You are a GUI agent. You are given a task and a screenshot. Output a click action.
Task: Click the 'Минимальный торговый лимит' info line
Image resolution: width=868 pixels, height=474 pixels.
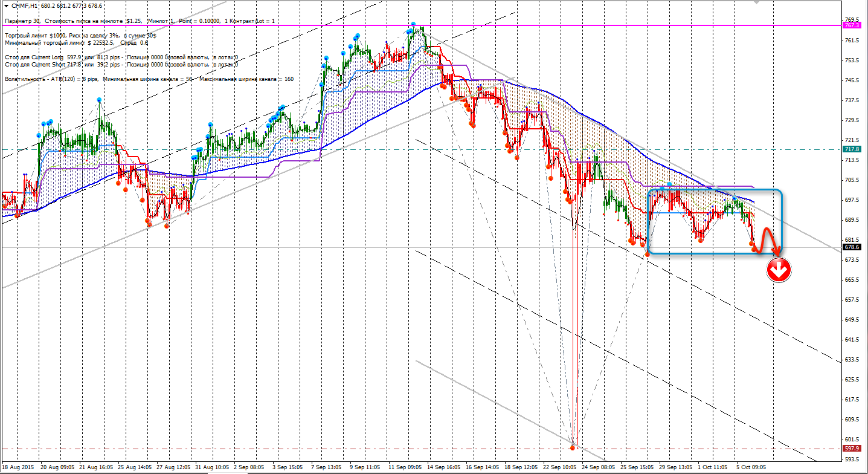click(76, 43)
